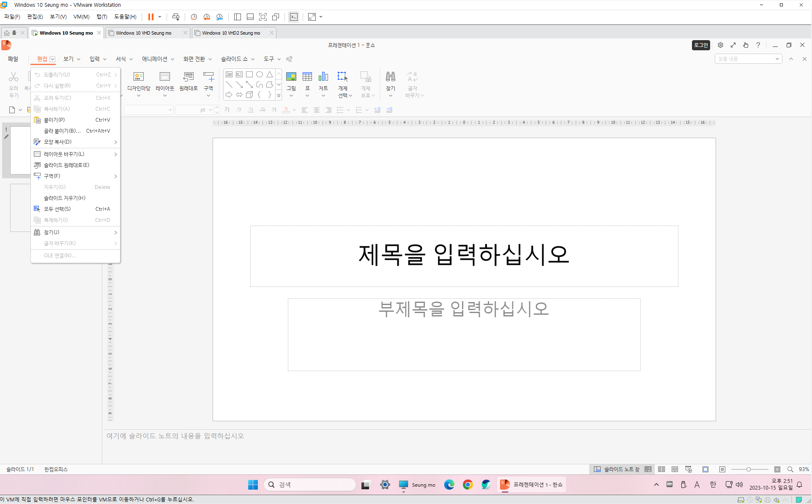812x504 pixels.
Task: Open the 애니메이션 ribbon tab
Action: 155,59
